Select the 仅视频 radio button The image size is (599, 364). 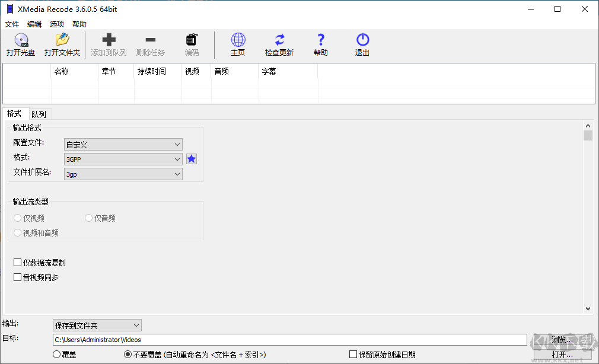17,218
